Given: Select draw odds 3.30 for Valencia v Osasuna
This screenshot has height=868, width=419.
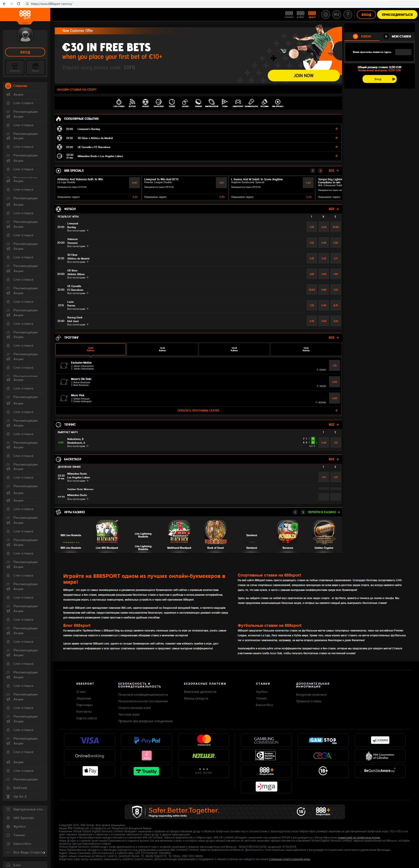Looking at the screenshot, I should point(323,243).
